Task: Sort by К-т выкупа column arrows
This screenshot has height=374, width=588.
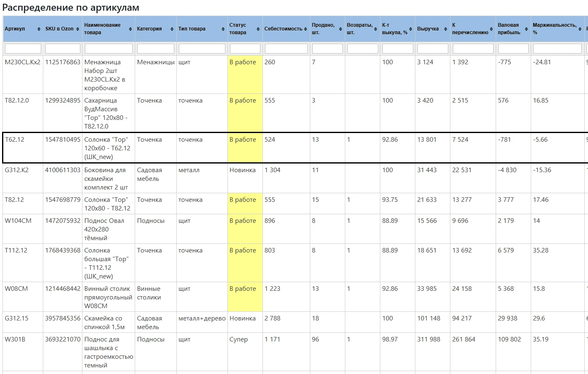Action: click(x=410, y=29)
